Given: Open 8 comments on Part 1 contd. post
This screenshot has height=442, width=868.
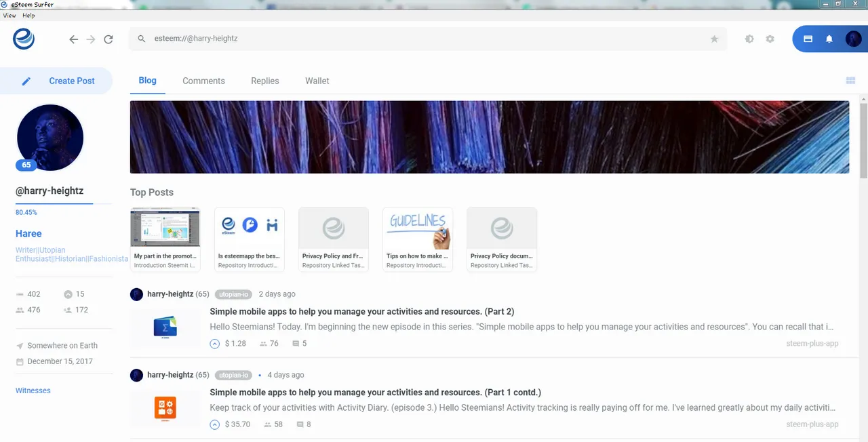Looking at the screenshot, I should pos(304,424).
